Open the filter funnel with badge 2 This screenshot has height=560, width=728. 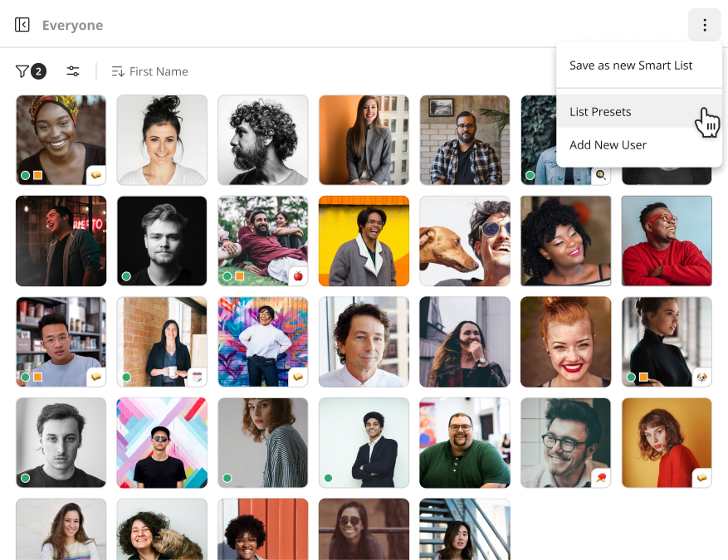[31, 71]
